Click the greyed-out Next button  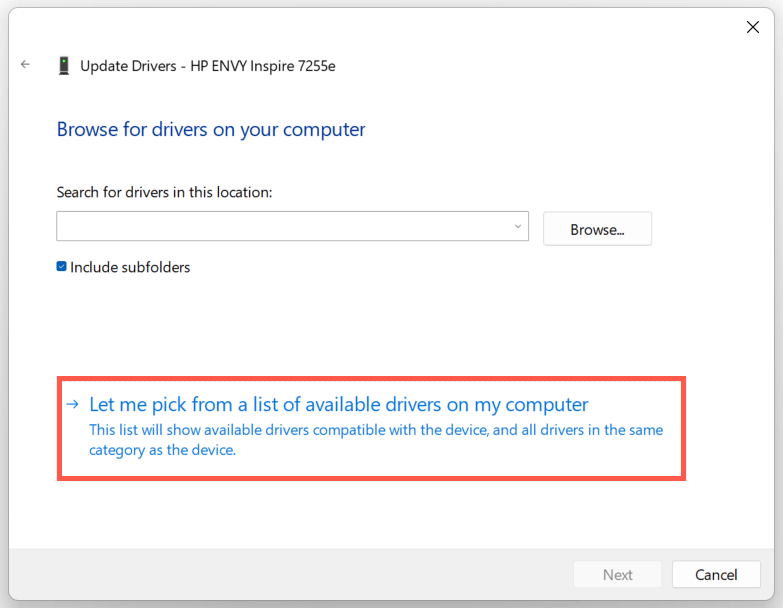617,575
